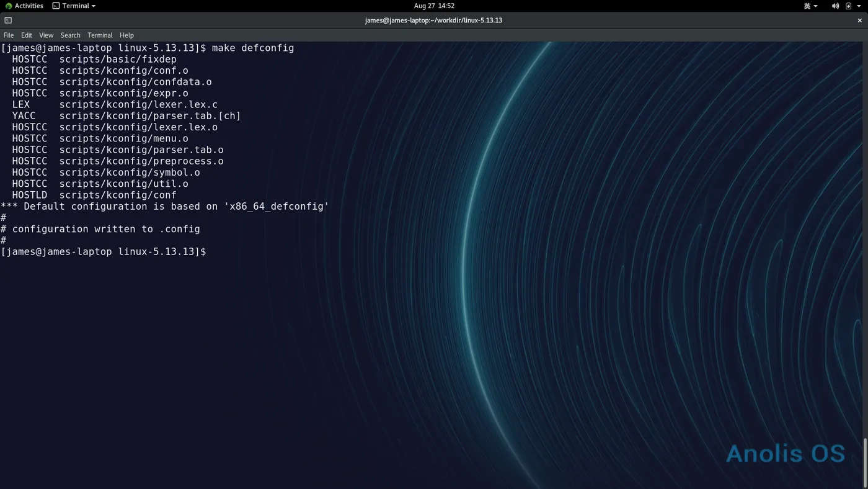This screenshot has width=868, height=489.
Task: Click the 'scripts/kconfig/expr.o' line
Action: [x=124, y=93]
